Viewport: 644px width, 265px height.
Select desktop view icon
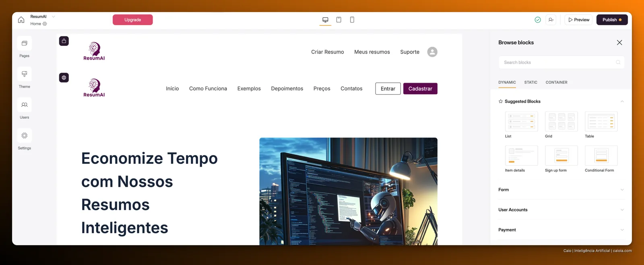[325, 20]
